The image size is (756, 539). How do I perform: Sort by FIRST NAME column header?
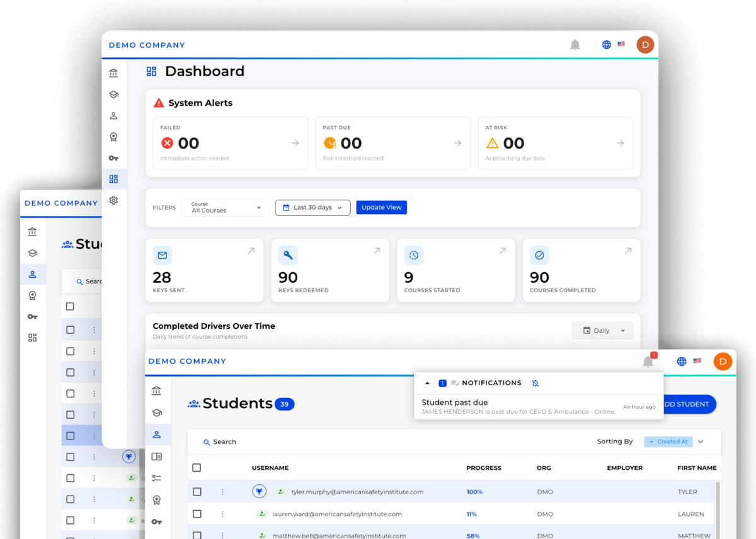(697, 468)
